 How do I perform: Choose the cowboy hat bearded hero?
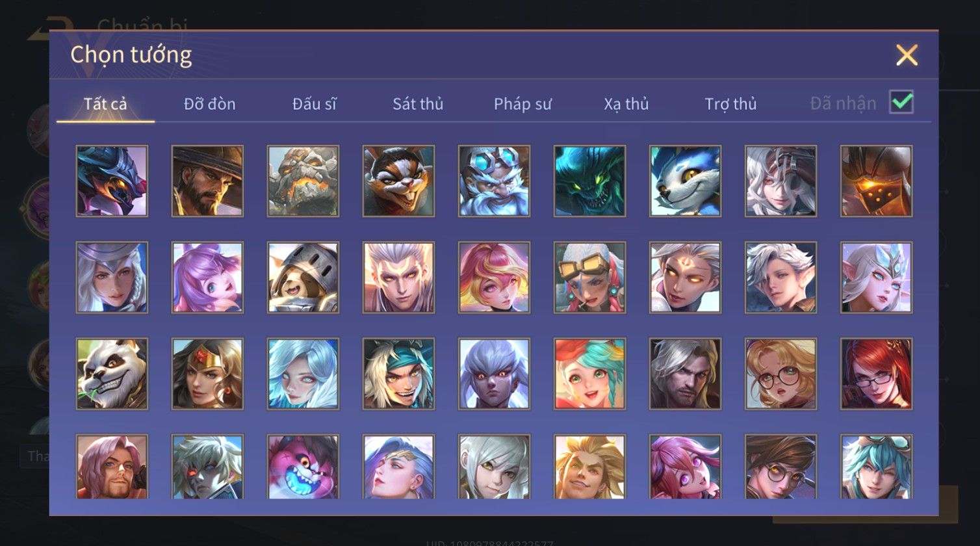point(207,181)
